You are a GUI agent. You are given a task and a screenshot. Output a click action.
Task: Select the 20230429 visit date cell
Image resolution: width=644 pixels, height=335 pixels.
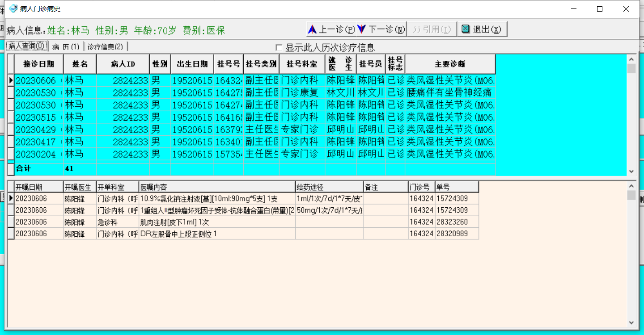[x=39, y=130]
